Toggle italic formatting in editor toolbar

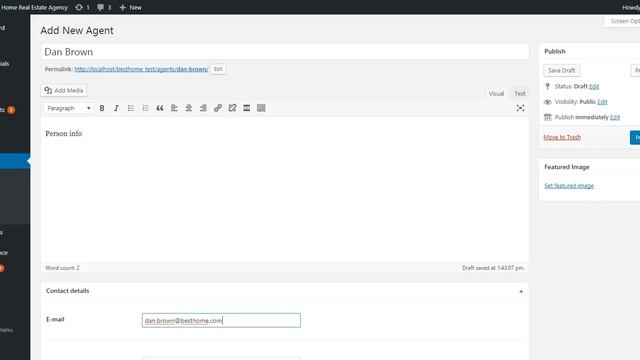click(116, 108)
